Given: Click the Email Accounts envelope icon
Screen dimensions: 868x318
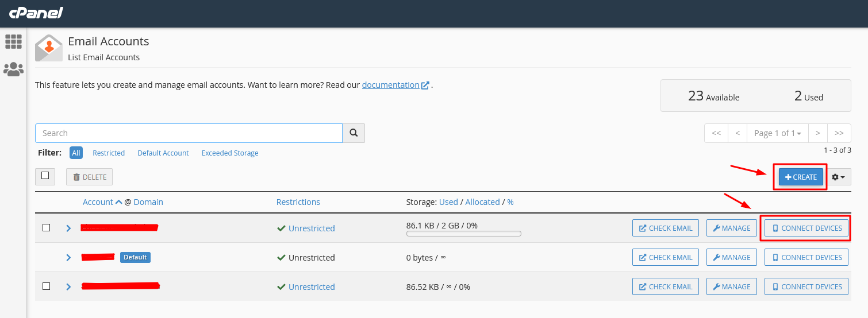Looking at the screenshot, I should [49, 48].
